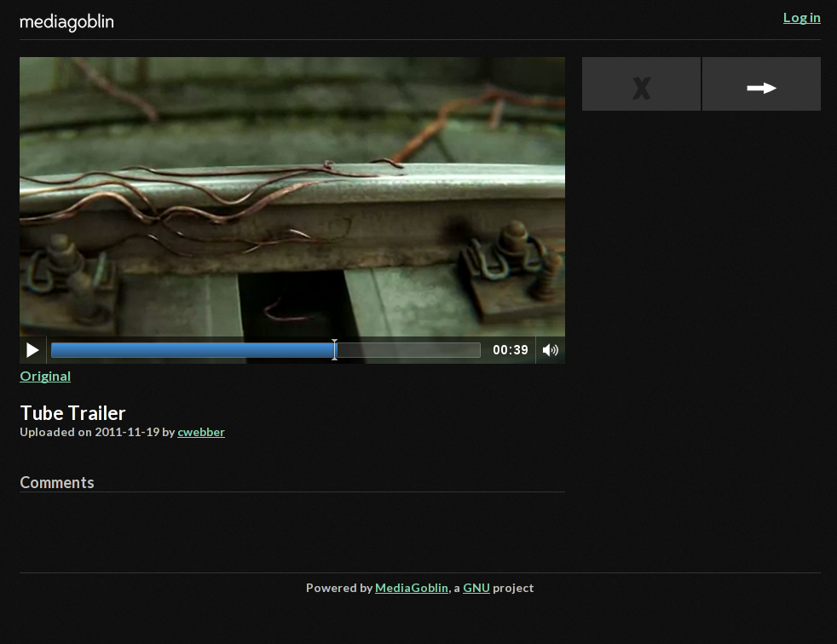Open the Original video file link
The image size is (837, 644).
pyautogui.click(x=45, y=377)
